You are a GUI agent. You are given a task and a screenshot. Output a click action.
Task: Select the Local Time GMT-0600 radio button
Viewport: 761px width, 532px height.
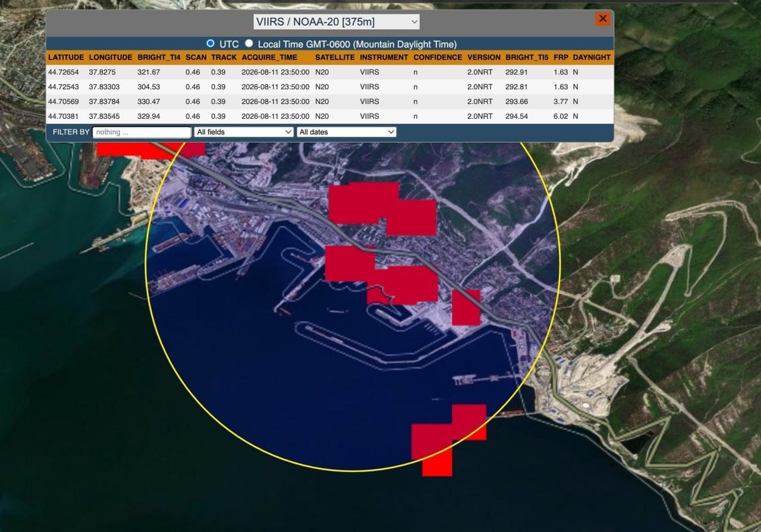pos(249,43)
